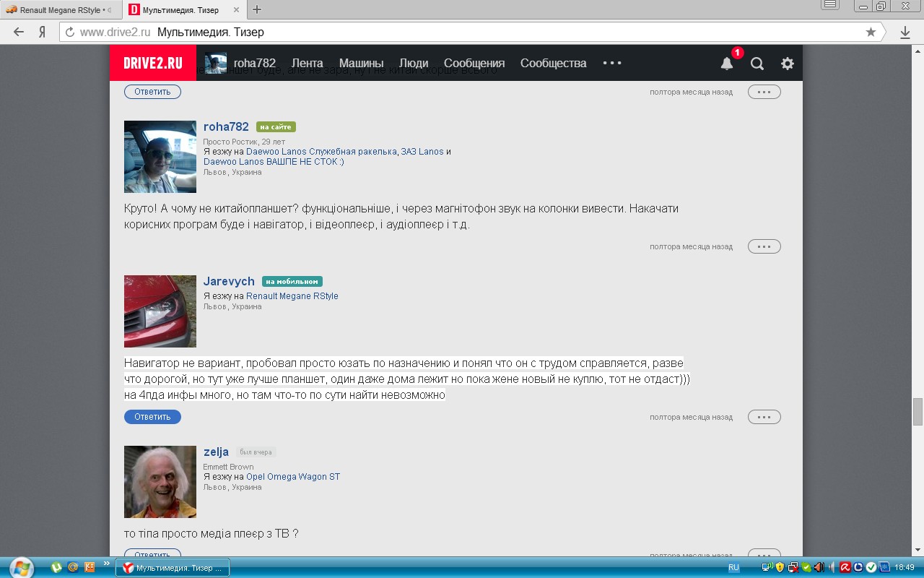Open the zelja username link

click(216, 452)
